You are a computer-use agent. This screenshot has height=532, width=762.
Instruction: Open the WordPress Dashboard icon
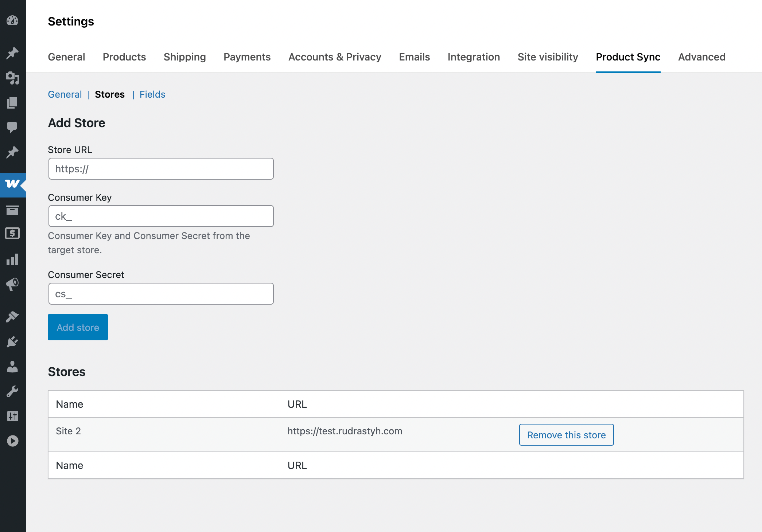point(13,21)
